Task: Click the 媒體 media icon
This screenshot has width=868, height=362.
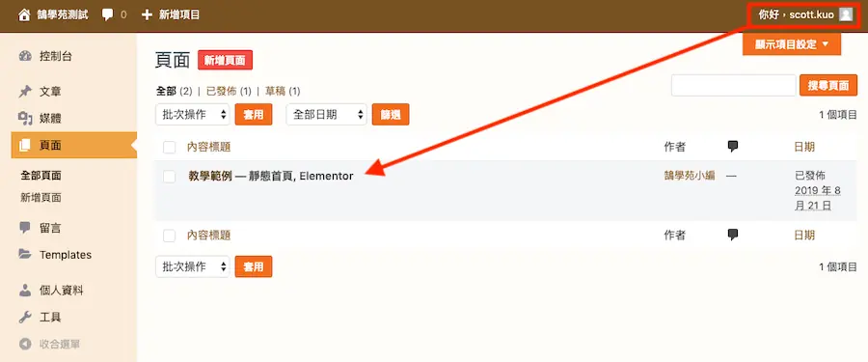Action: 25,118
